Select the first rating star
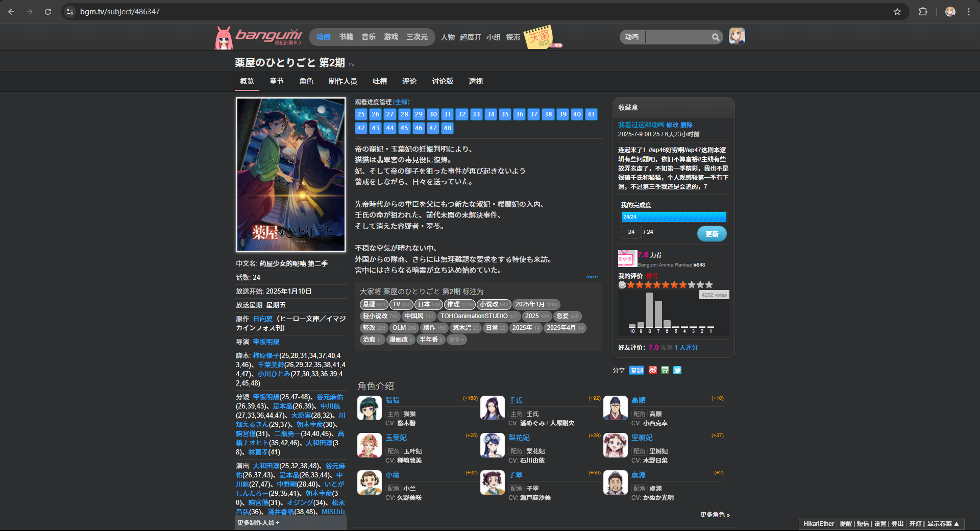The image size is (980, 531). click(631, 285)
